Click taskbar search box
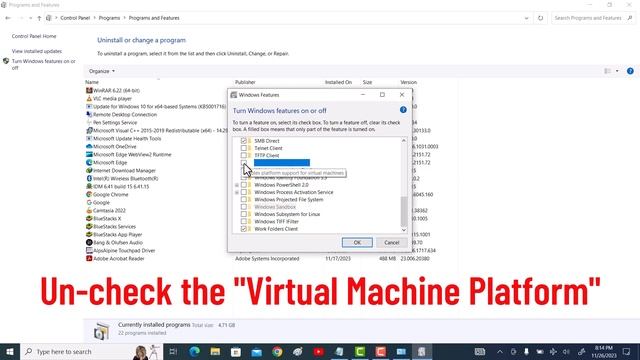The image size is (640, 360). 91,351
